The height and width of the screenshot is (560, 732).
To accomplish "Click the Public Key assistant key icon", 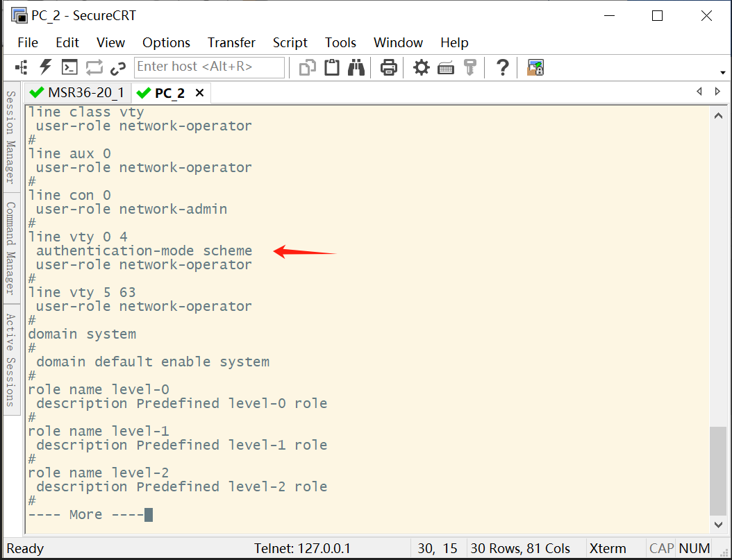I will 470,67.
